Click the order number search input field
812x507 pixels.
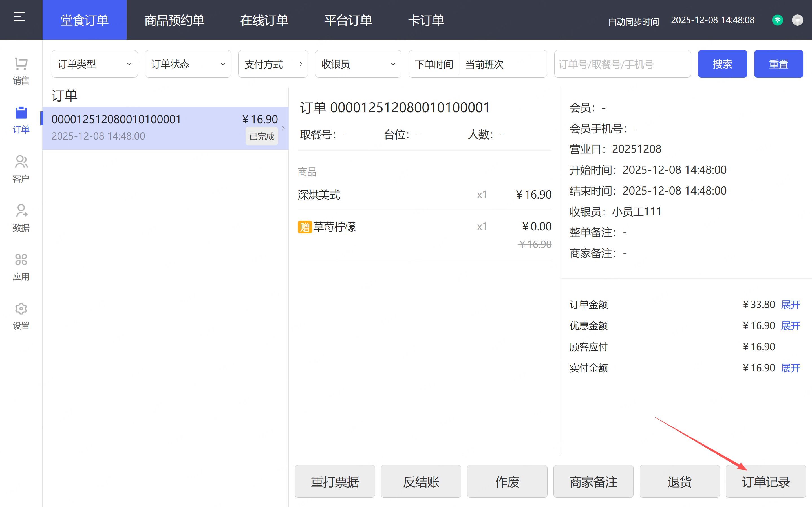click(622, 64)
